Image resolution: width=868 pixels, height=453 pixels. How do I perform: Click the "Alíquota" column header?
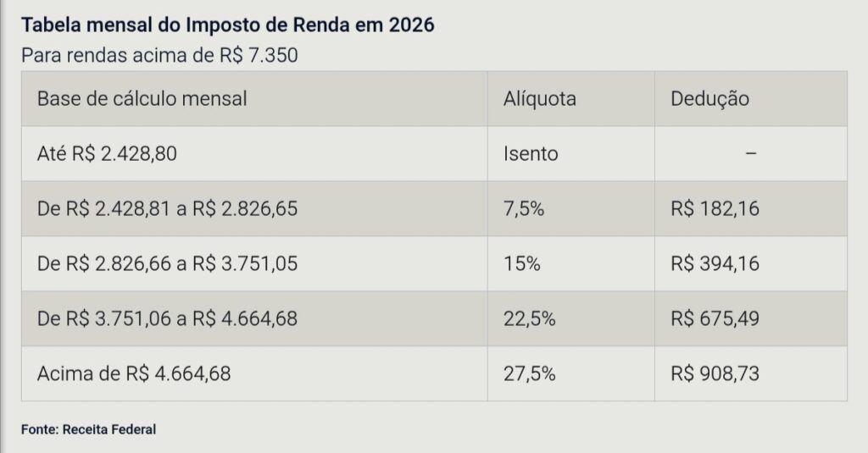pos(539,98)
